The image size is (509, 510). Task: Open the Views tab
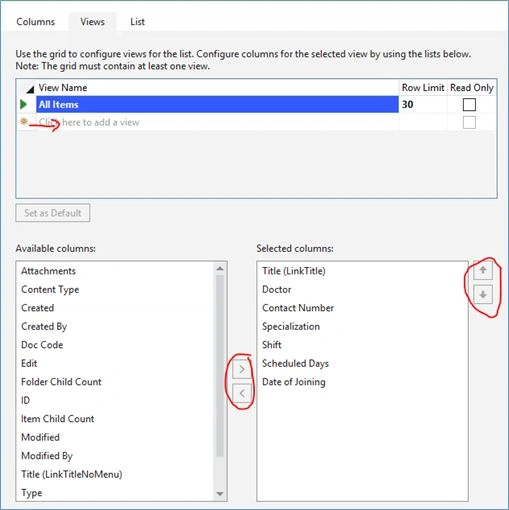(x=92, y=22)
